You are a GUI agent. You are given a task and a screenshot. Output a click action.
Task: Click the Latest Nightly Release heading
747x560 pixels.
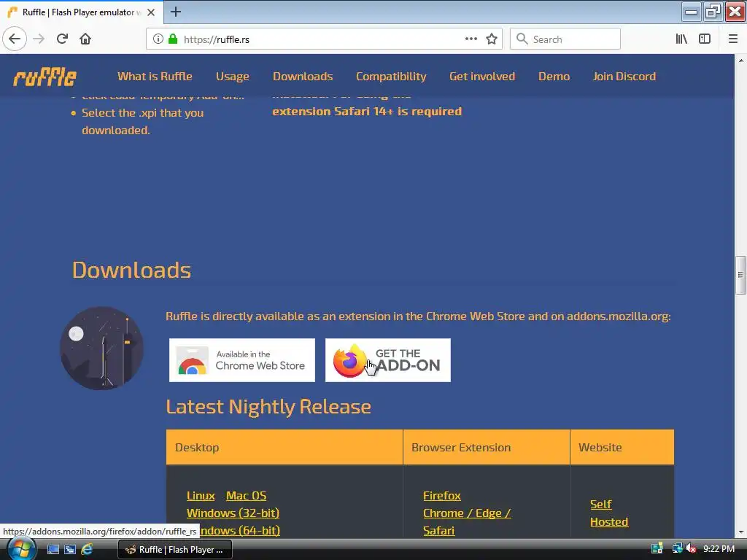point(268,407)
